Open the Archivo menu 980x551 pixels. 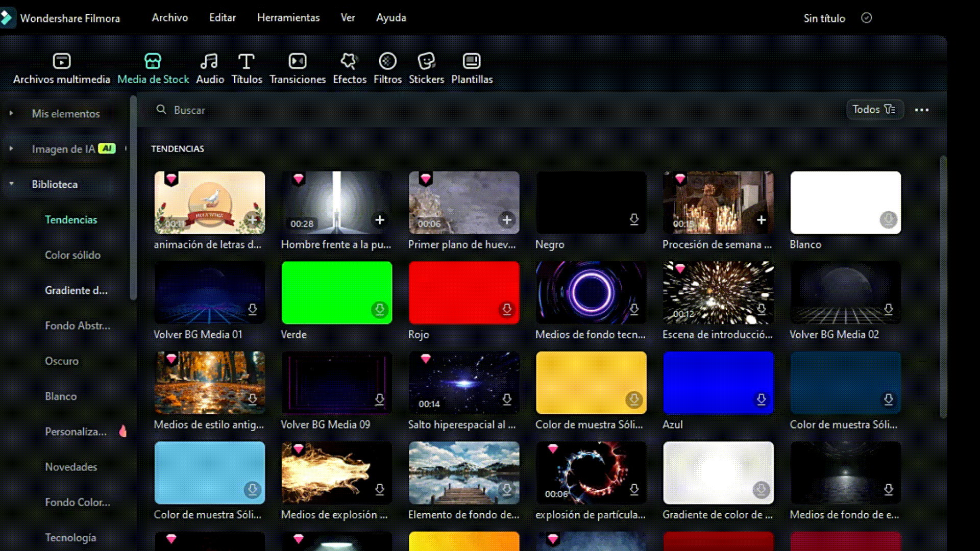click(169, 17)
